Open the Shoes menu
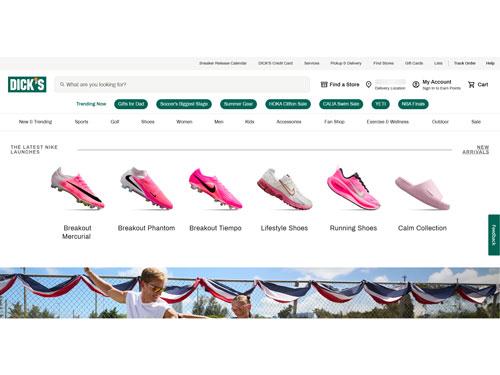The height and width of the screenshot is (375, 500). tap(148, 122)
